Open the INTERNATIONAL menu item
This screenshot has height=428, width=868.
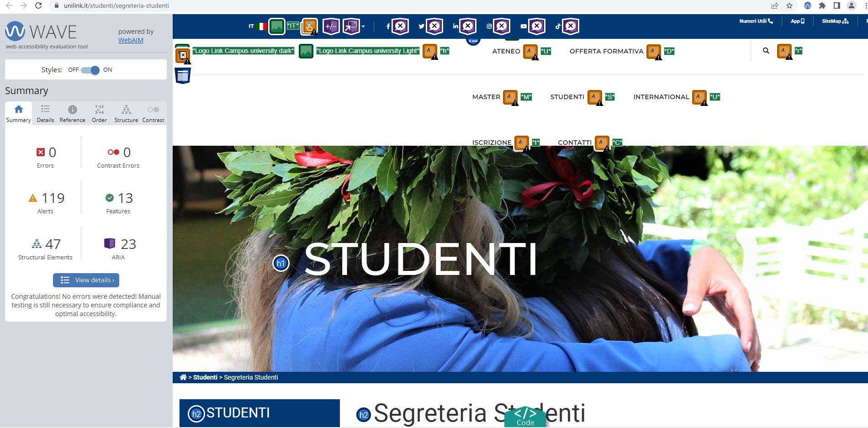coord(661,97)
